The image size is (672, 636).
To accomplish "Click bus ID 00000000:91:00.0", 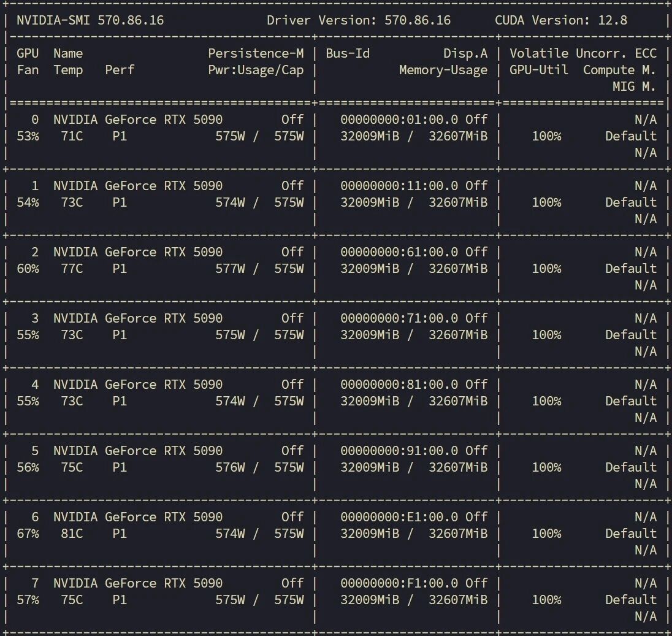I will click(x=399, y=451).
